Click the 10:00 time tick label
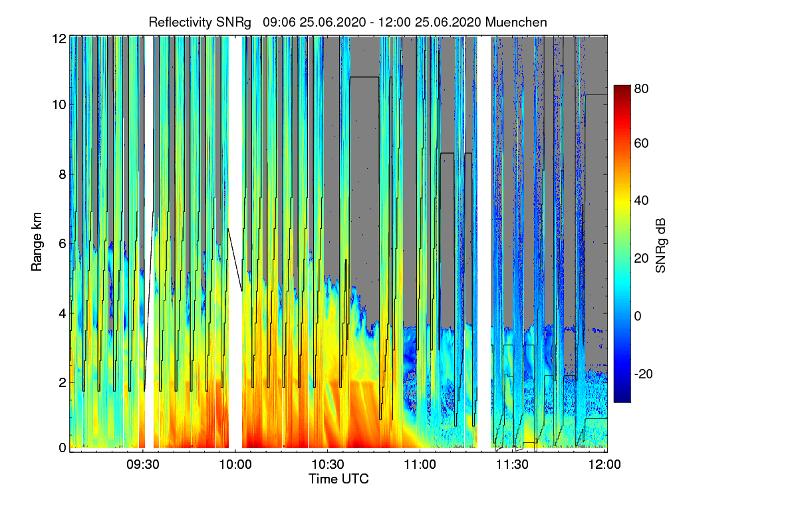Screen dimensions: 798x532 coord(235,465)
